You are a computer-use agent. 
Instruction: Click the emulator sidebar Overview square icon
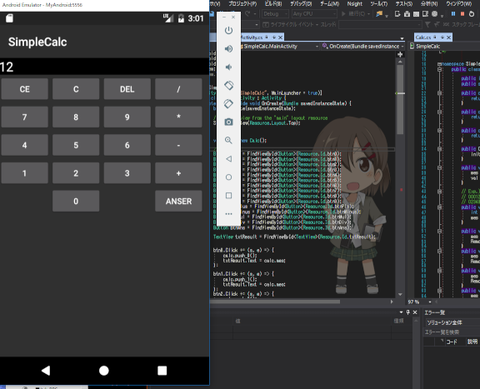pos(229,195)
